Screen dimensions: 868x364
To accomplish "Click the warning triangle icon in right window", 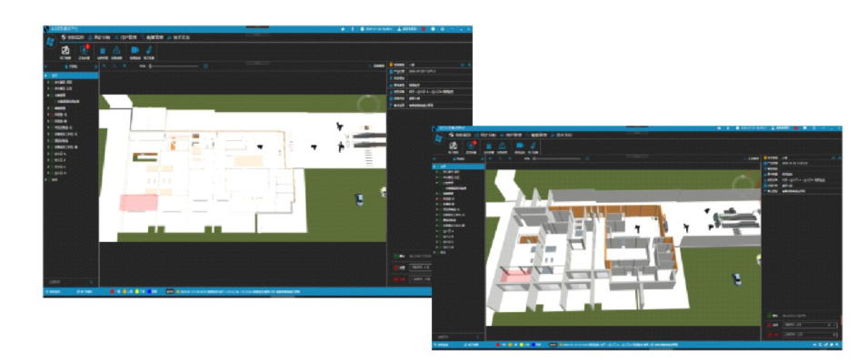I will pyautogui.click(x=502, y=146).
